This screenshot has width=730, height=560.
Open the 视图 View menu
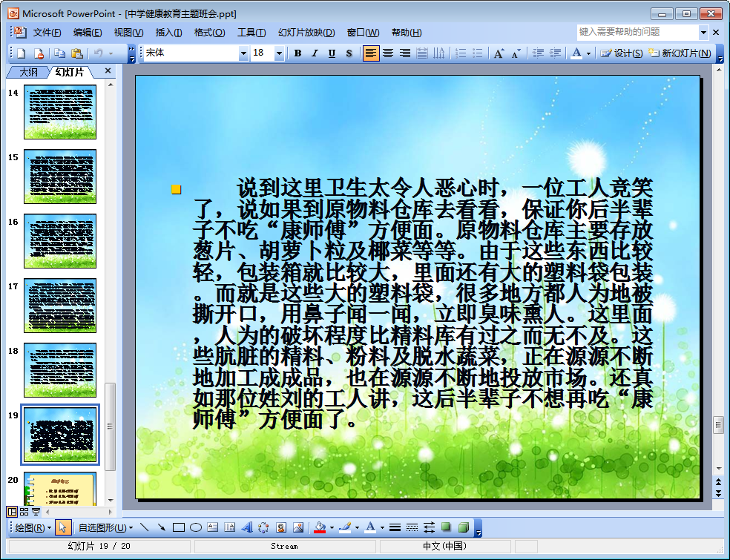pos(128,33)
